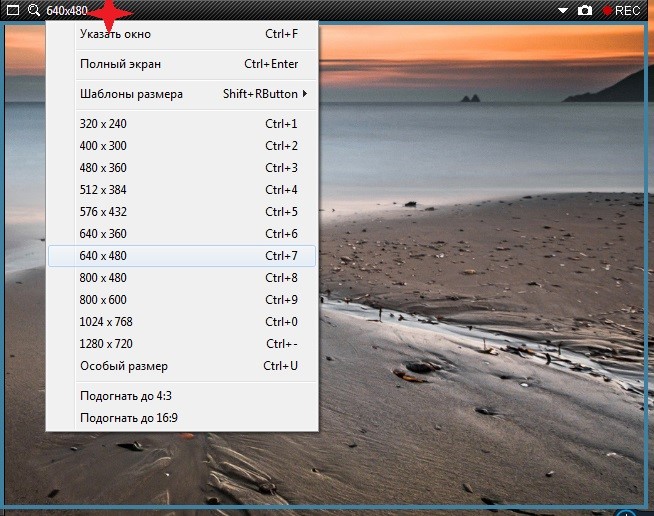Choose 'Особый размер' custom size
This screenshot has height=516, width=654.
point(182,366)
